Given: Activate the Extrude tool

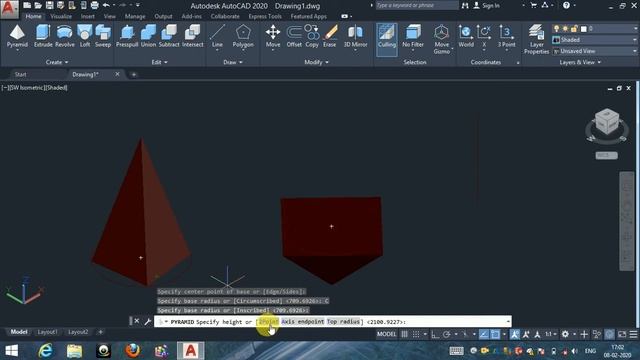Looking at the screenshot, I should (x=43, y=36).
